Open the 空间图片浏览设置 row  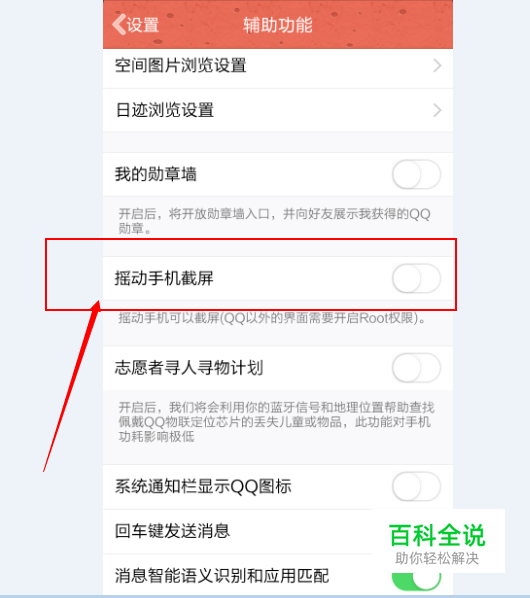[278, 66]
